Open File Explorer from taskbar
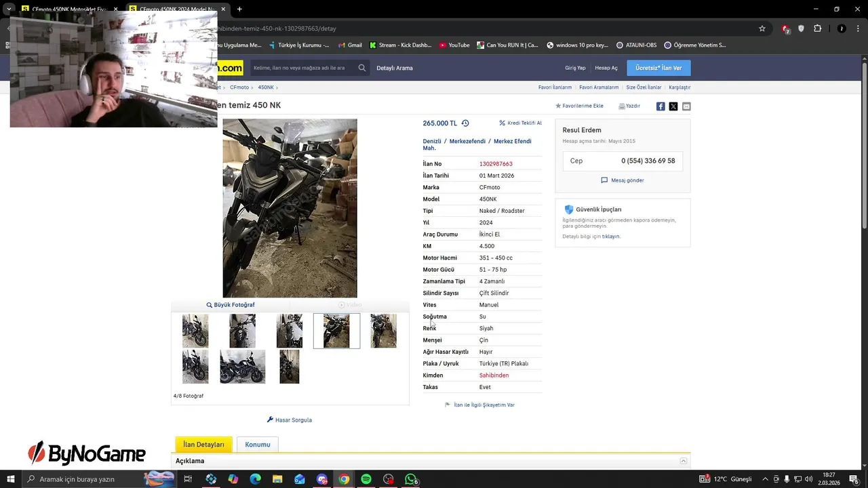 (277, 479)
